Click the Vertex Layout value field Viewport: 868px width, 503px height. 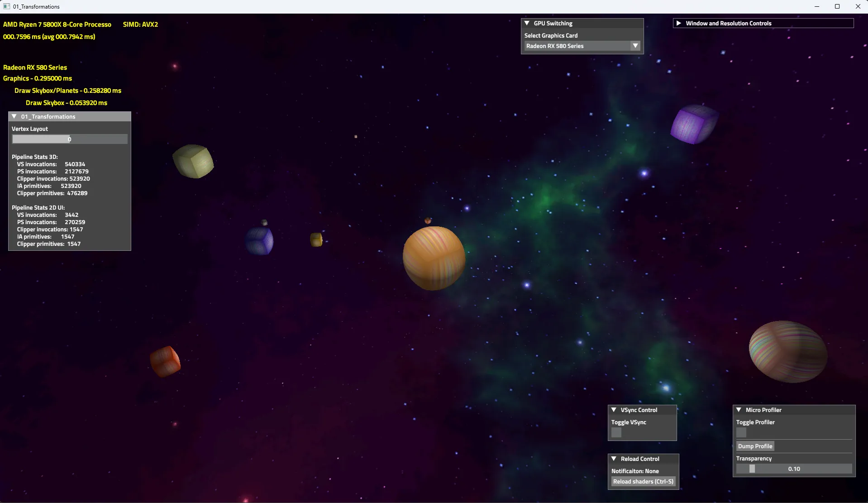coord(69,139)
